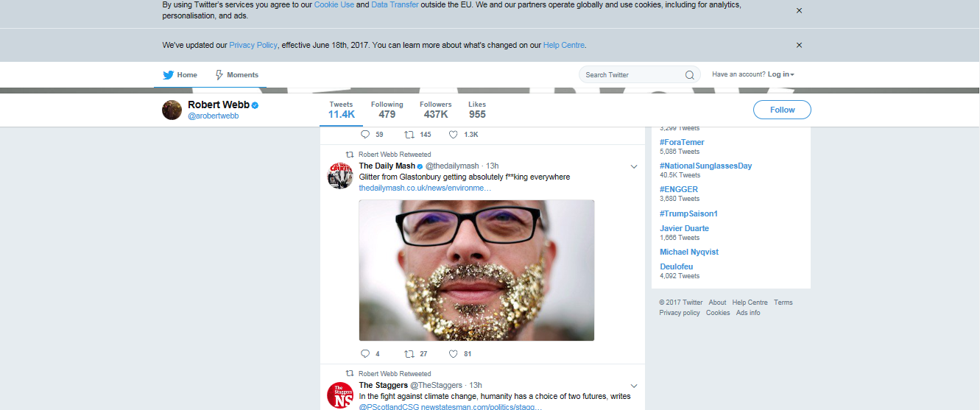Click the 13h timestamp on Daily Mash tweet
Image resolution: width=980 pixels, height=410 pixels.
(x=493, y=166)
